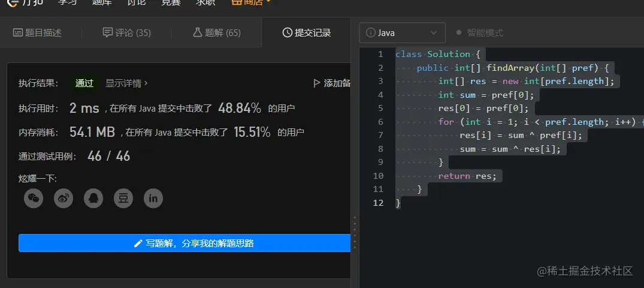
Task: Click 写题解，分享我的解题思路 button
Action: tap(185, 243)
